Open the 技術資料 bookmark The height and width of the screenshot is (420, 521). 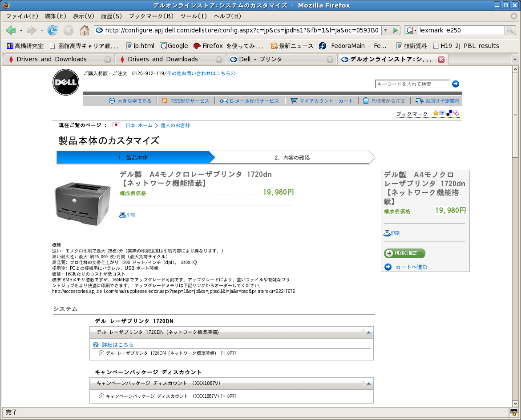[412, 46]
